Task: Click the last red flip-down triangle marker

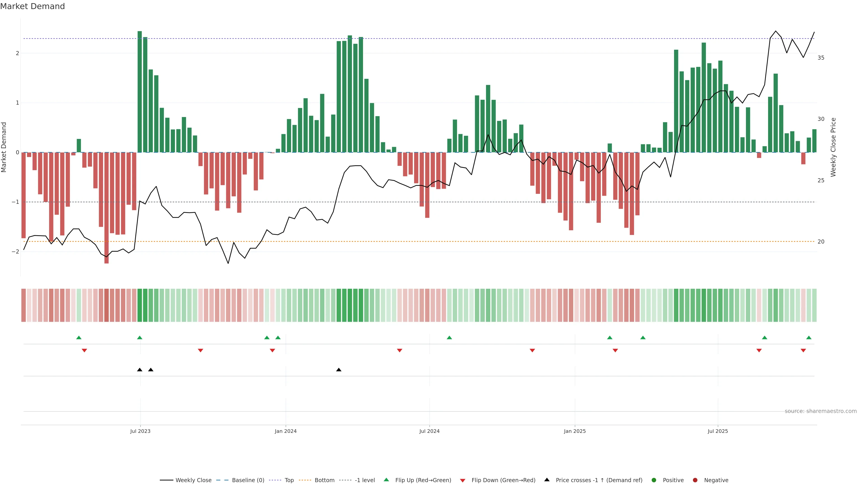Action: click(x=803, y=351)
